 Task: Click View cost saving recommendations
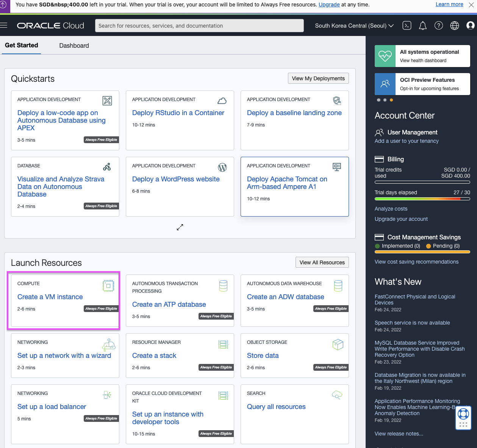pos(416,262)
